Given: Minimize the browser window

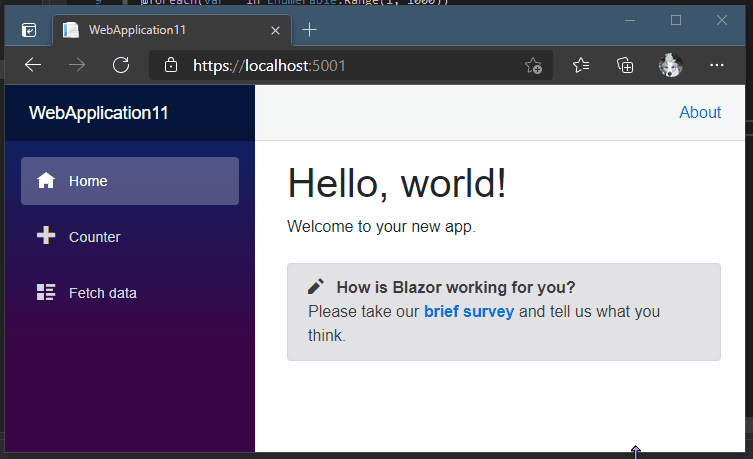Looking at the screenshot, I should [x=630, y=20].
